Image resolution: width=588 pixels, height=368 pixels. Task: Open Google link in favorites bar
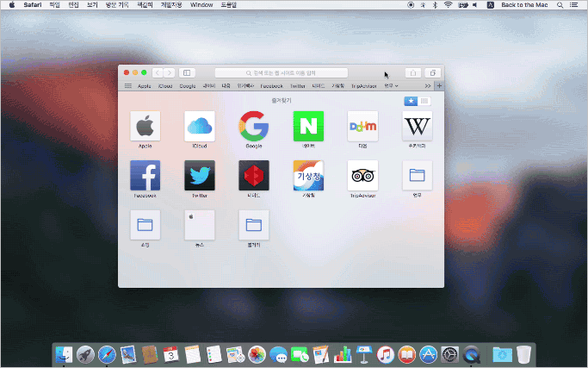coord(188,86)
